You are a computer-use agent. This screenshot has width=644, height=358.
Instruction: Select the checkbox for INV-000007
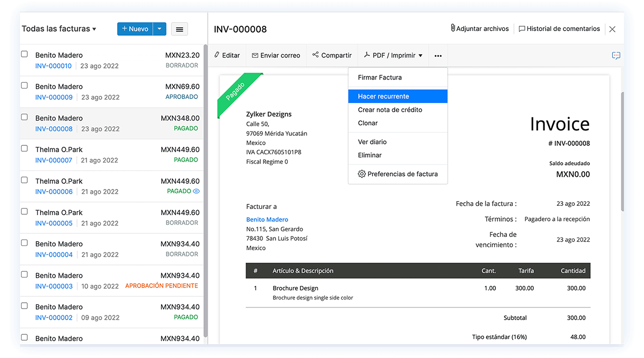(24, 149)
